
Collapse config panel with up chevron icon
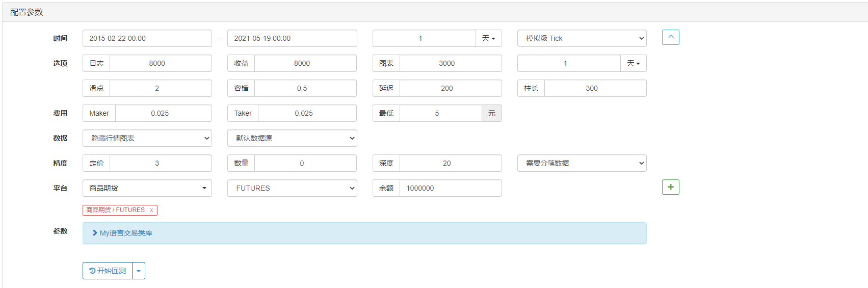pyautogui.click(x=670, y=37)
